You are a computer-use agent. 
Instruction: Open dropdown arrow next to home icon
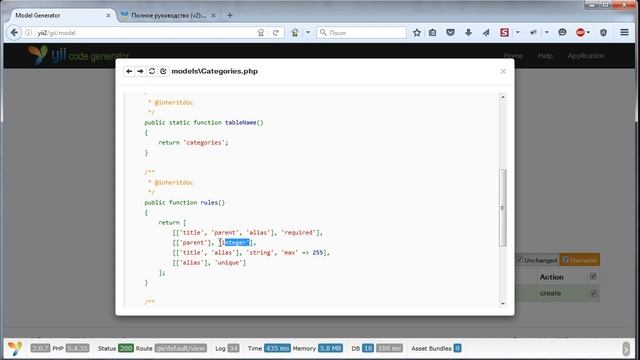[x=308, y=33]
